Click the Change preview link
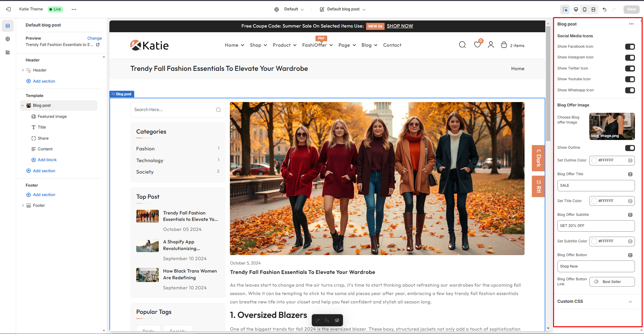The width and height of the screenshot is (644, 334). pos(94,38)
